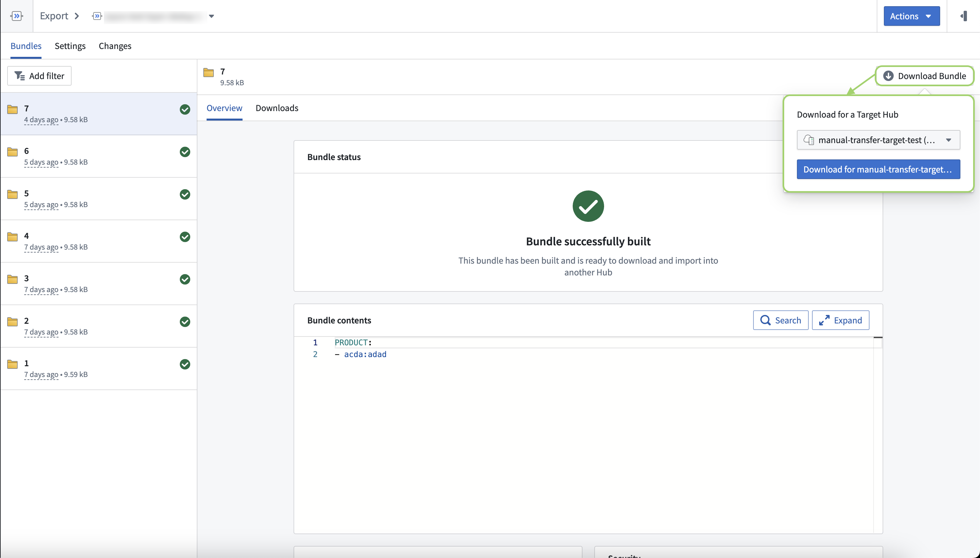Viewport: 980px width, 558px height.
Task: Click folder icon of bundle 3 row
Action: click(x=12, y=279)
